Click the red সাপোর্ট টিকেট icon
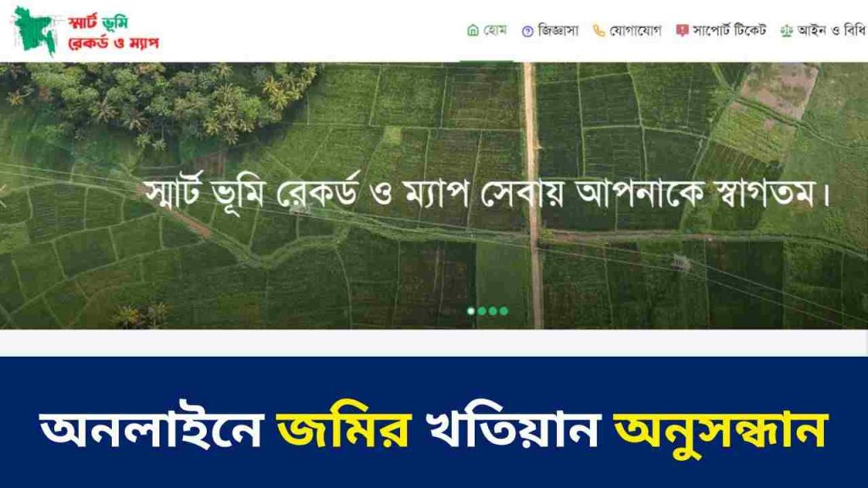This screenshot has width=868, height=488. coord(682,30)
